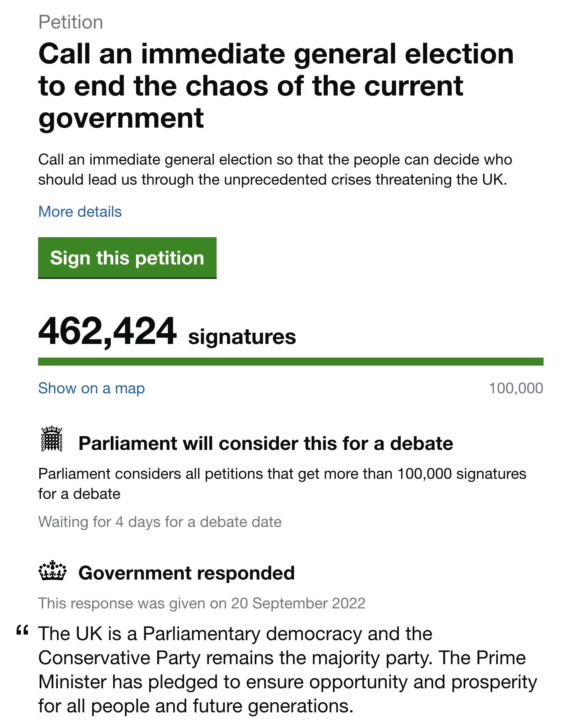Click the petition summary paragraph

coord(275,169)
